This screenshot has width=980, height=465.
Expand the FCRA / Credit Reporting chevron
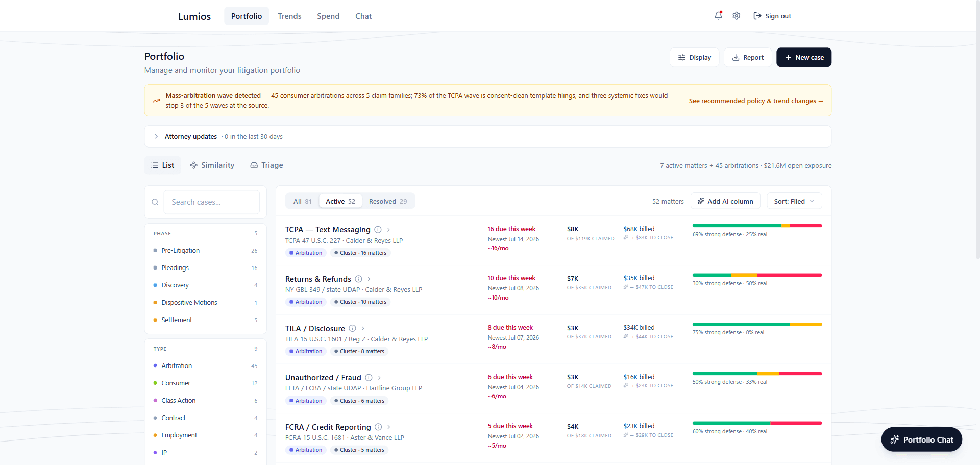389,427
